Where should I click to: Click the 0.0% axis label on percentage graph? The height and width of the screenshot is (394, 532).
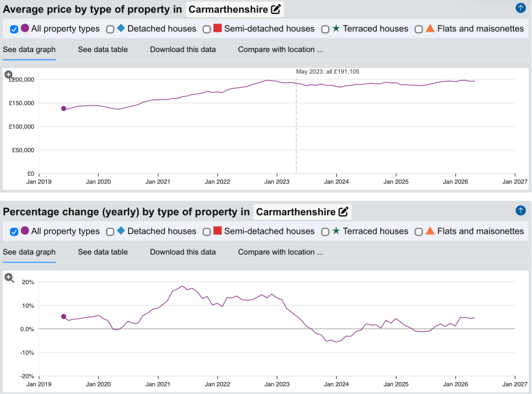tap(27, 329)
